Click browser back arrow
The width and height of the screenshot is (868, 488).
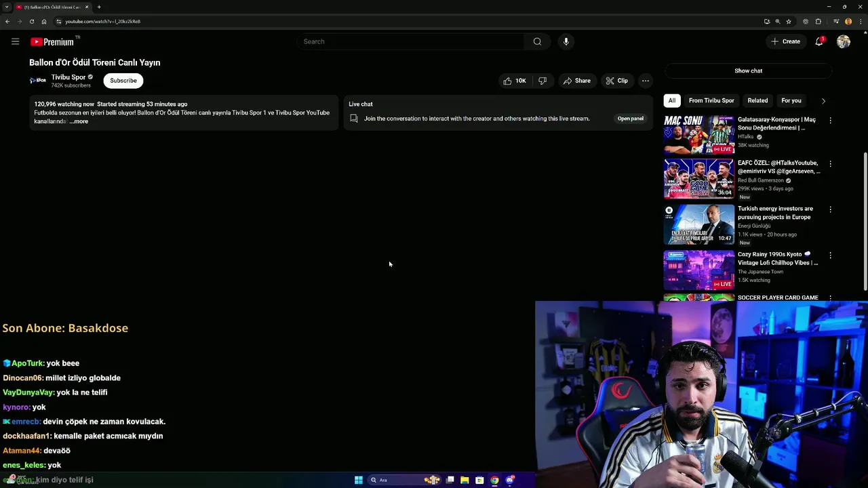coord(7,21)
